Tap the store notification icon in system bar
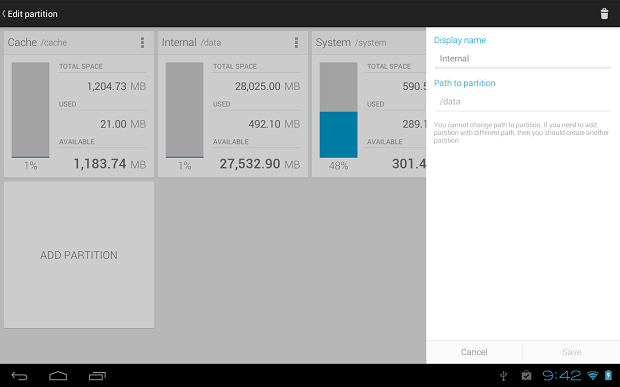 (526, 375)
